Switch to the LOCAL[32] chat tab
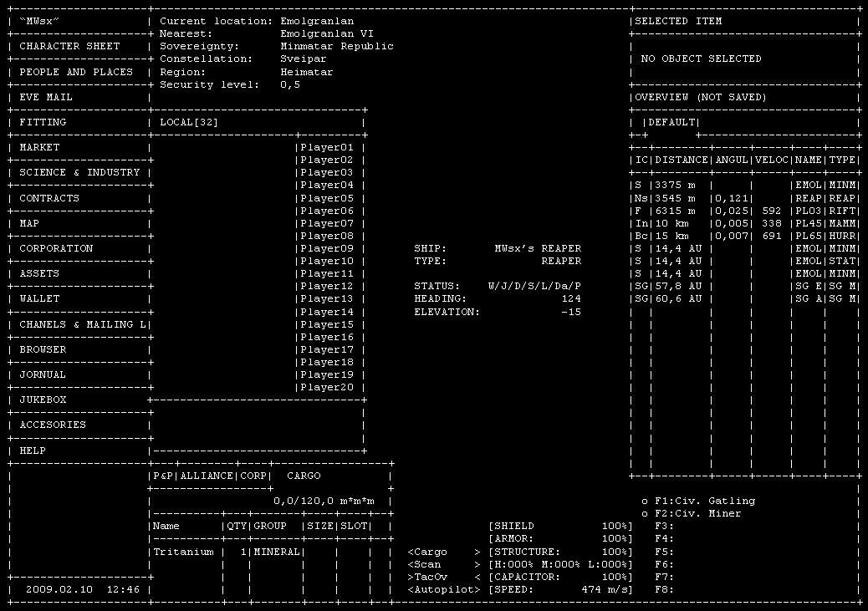The width and height of the screenshot is (868, 611). coord(189,122)
